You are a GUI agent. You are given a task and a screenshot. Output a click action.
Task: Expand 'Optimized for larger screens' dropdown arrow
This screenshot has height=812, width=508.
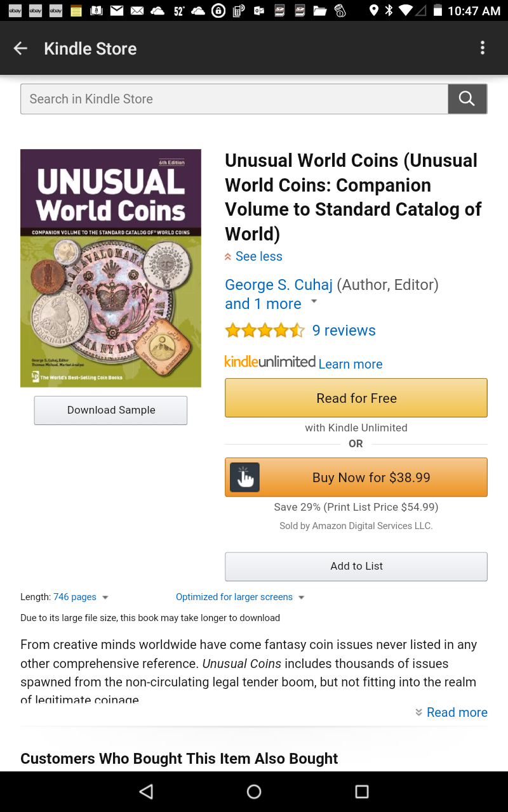[x=301, y=598]
